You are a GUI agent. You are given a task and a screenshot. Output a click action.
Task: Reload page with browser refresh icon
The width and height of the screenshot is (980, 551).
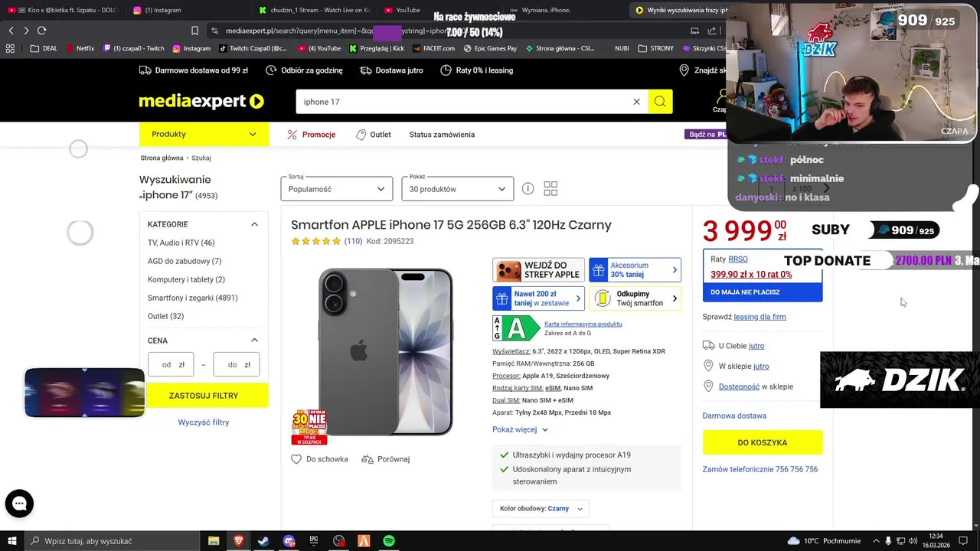coord(41,31)
